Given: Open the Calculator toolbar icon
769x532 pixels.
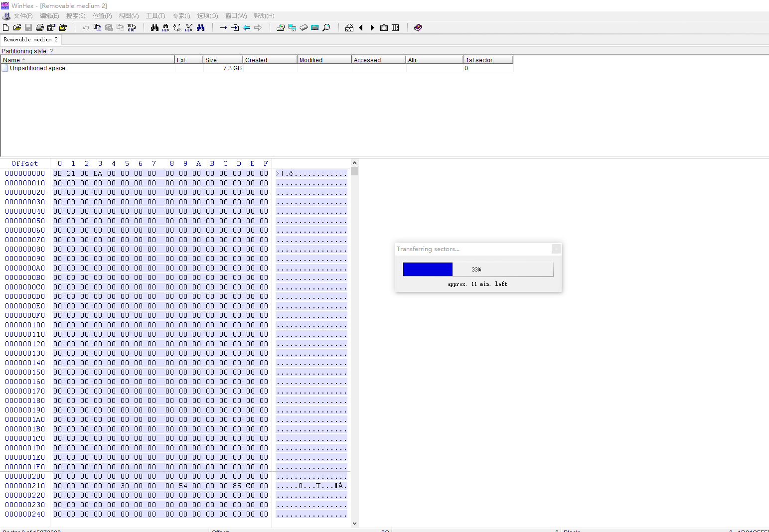Looking at the screenshot, I should click(x=315, y=28).
